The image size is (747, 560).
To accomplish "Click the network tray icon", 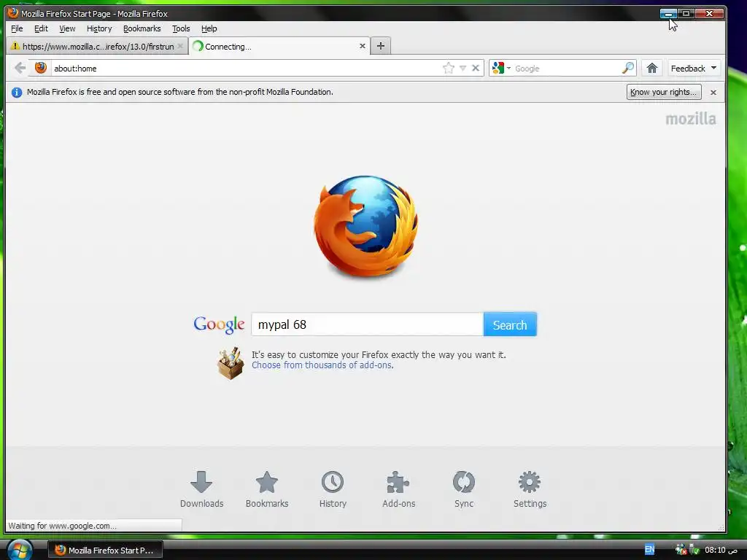I will point(681,550).
